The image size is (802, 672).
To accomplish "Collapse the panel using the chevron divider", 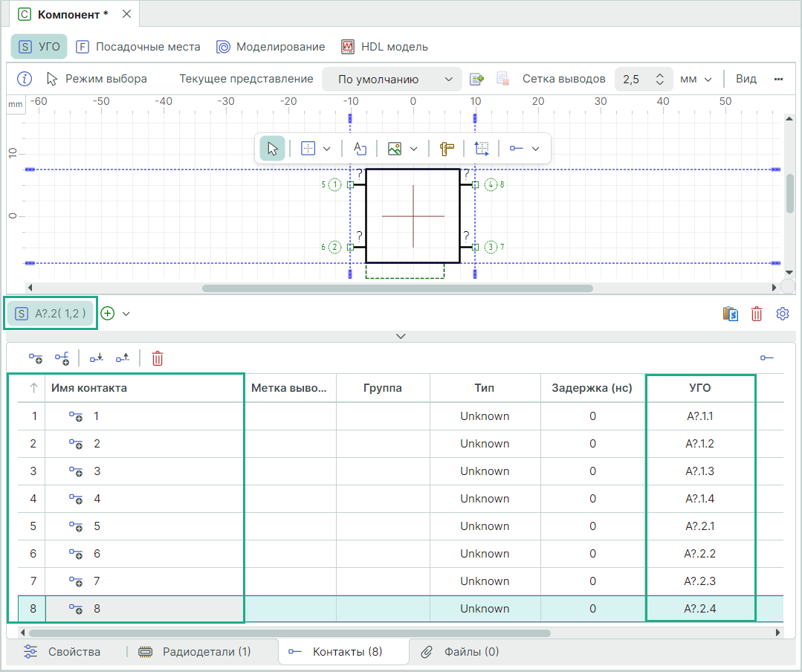I will click(401, 336).
